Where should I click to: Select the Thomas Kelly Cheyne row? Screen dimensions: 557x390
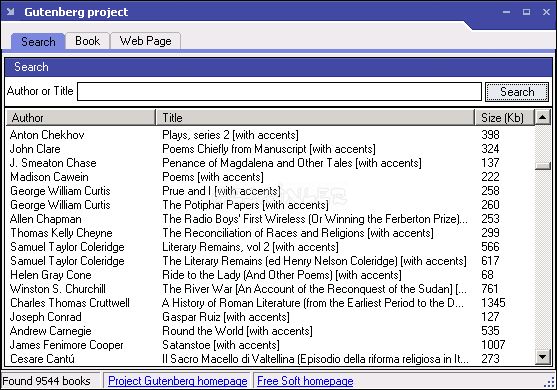coord(270,233)
